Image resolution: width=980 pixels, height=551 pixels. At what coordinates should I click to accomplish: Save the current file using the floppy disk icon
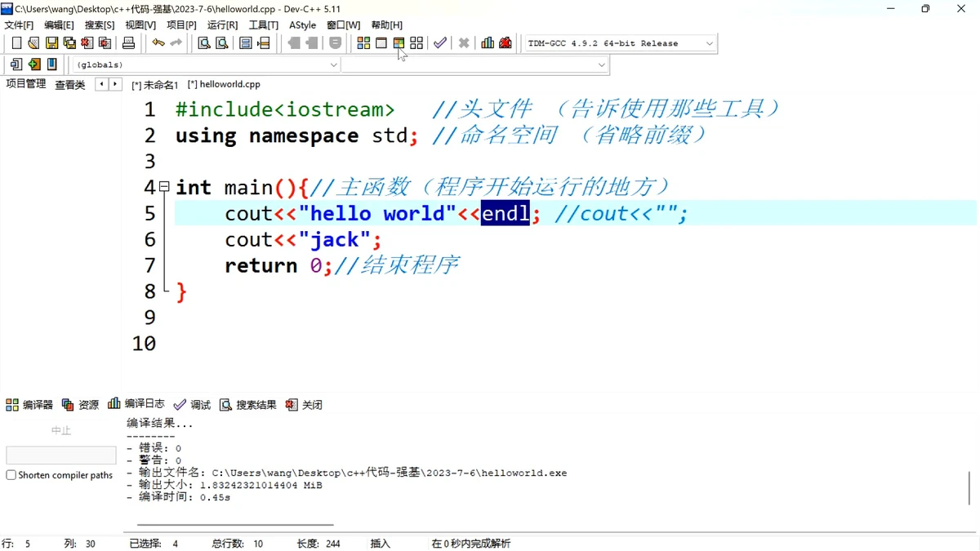click(51, 43)
